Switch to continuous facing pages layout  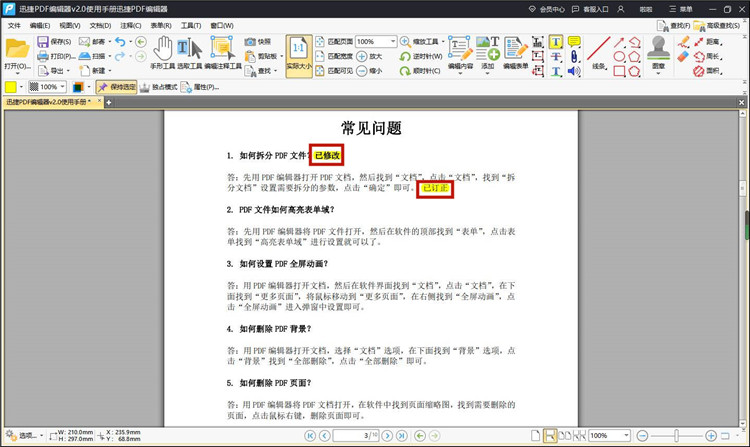point(579,436)
